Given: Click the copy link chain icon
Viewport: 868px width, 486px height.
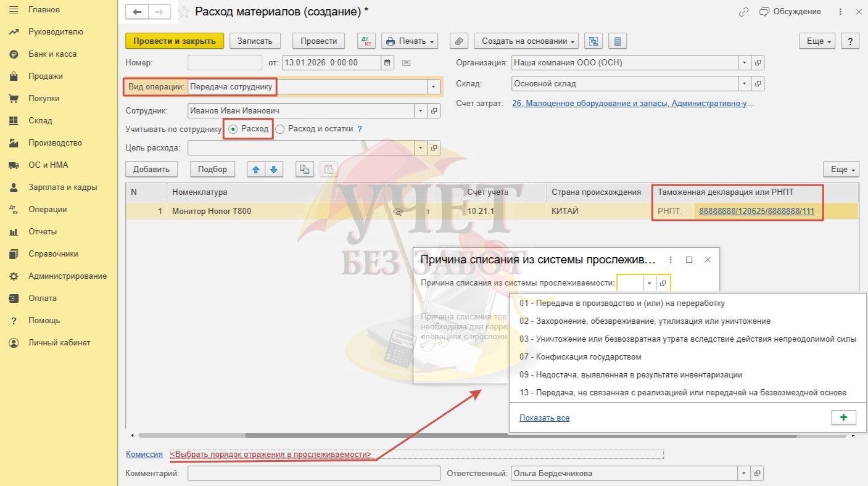Looking at the screenshot, I should (x=744, y=12).
